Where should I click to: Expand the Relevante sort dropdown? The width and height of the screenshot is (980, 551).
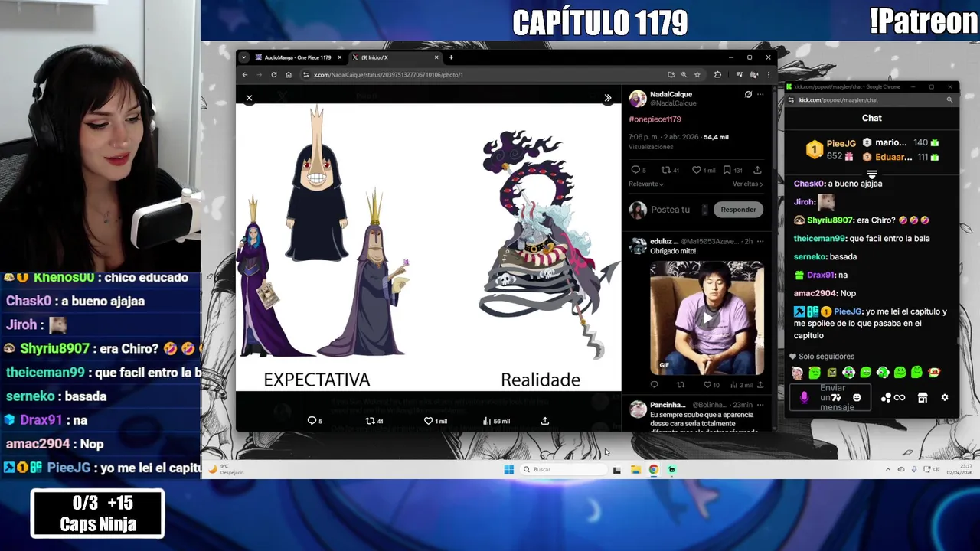(x=646, y=184)
